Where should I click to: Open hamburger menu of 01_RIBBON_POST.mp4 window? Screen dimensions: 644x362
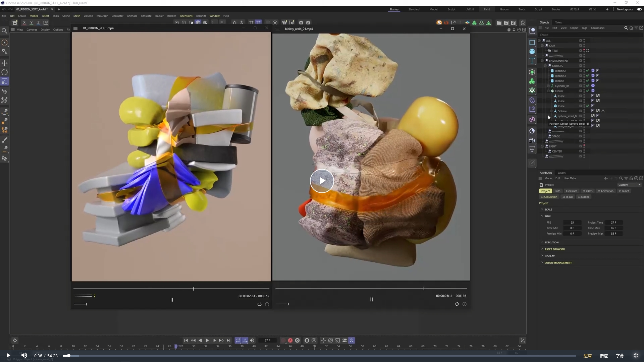(x=75, y=28)
